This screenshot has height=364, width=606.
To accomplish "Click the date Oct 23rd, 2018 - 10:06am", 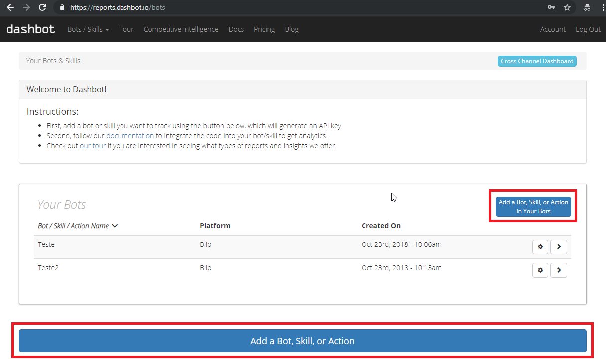I will [401, 244].
